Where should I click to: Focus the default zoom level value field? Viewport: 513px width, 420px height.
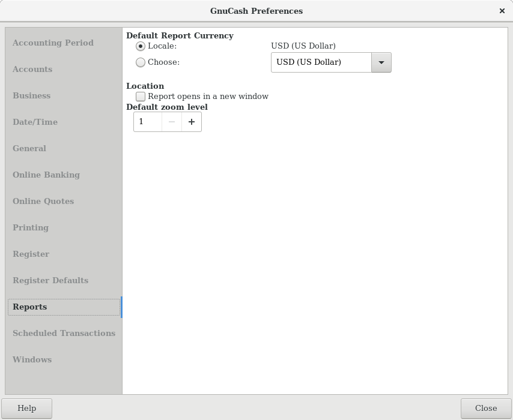[x=148, y=122]
